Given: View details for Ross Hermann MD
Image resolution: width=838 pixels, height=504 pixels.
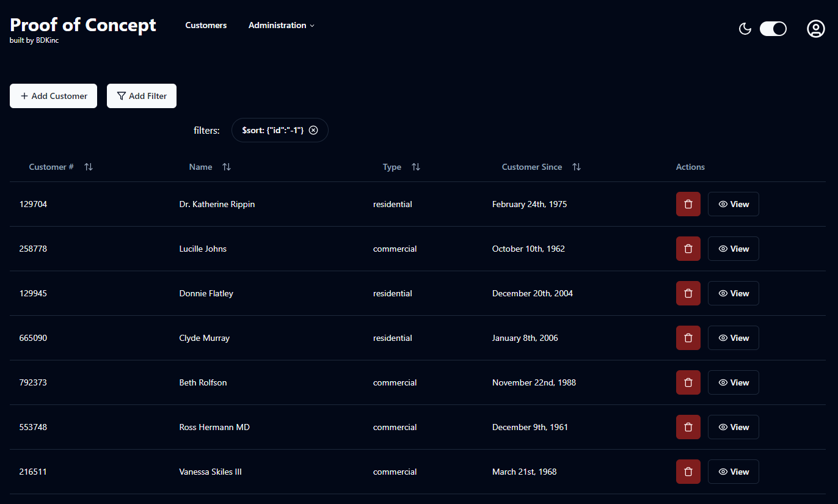Looking at the screenshot, I should pos(733,427).
